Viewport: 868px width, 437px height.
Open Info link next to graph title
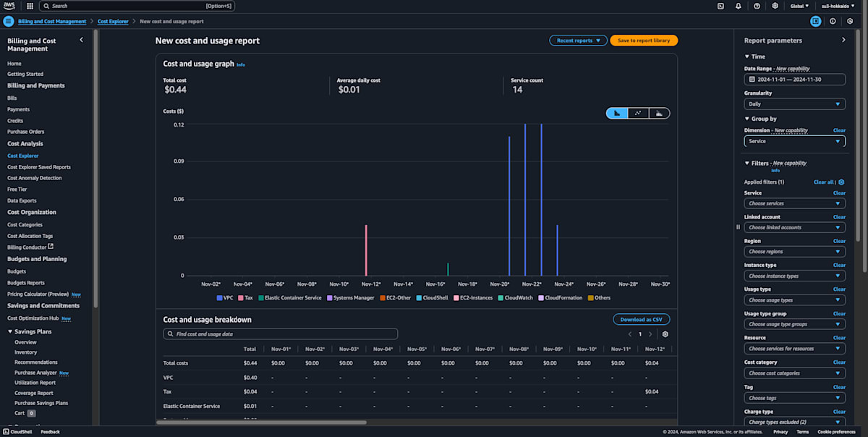tap(241, 64)
